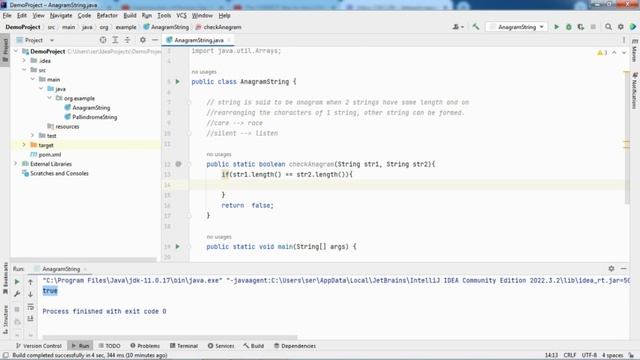Start the debug session with the bug icon

pyautogui.click(x=569, y=27)
